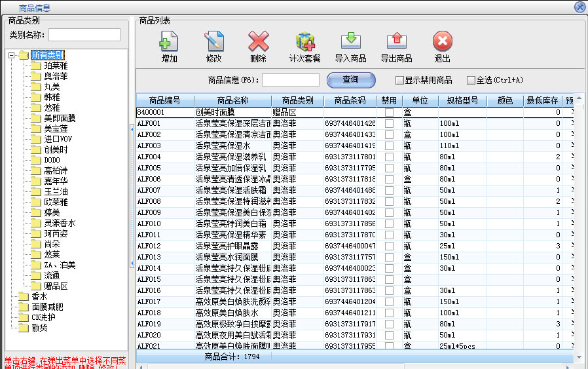
Task: Click the 导出商品 export icon
Action: (x=396, y=42)
